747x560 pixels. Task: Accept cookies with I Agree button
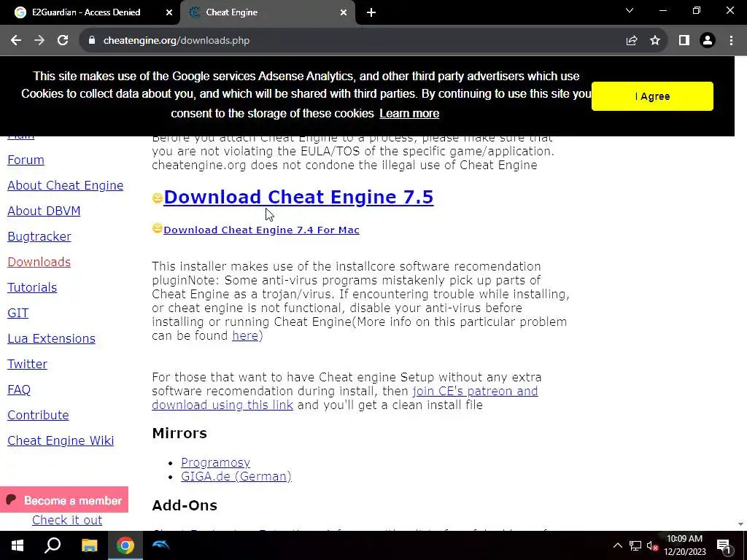652,96
